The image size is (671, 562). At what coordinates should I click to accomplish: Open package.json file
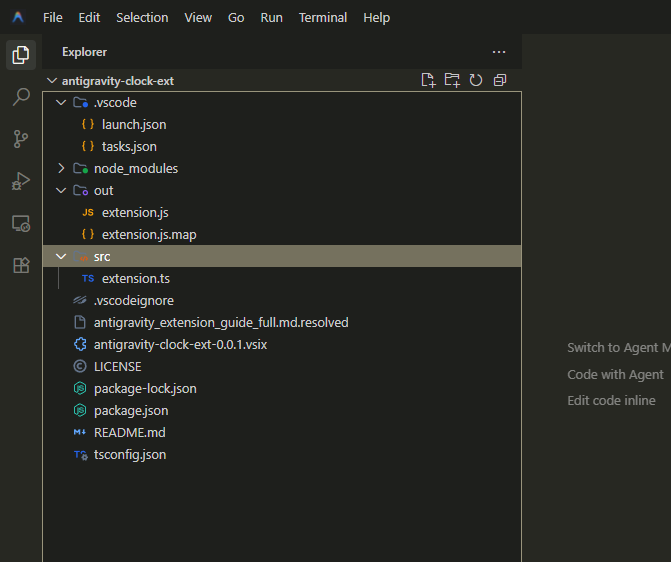[131, 411]
